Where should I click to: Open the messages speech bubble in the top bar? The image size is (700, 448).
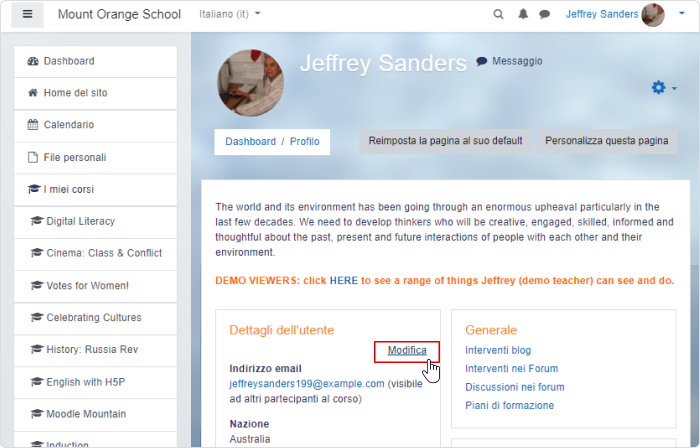[x=544, y=14]
